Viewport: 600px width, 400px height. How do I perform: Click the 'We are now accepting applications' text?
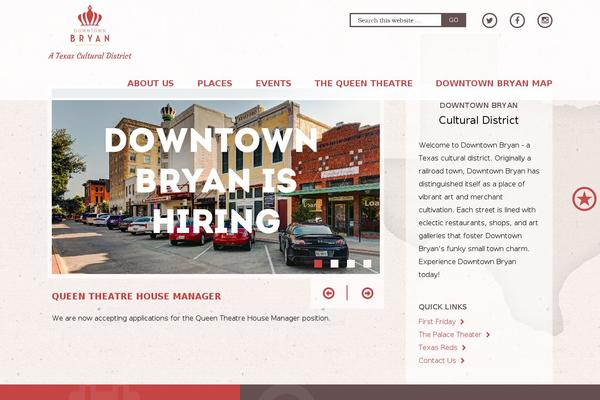click(191, 318)
